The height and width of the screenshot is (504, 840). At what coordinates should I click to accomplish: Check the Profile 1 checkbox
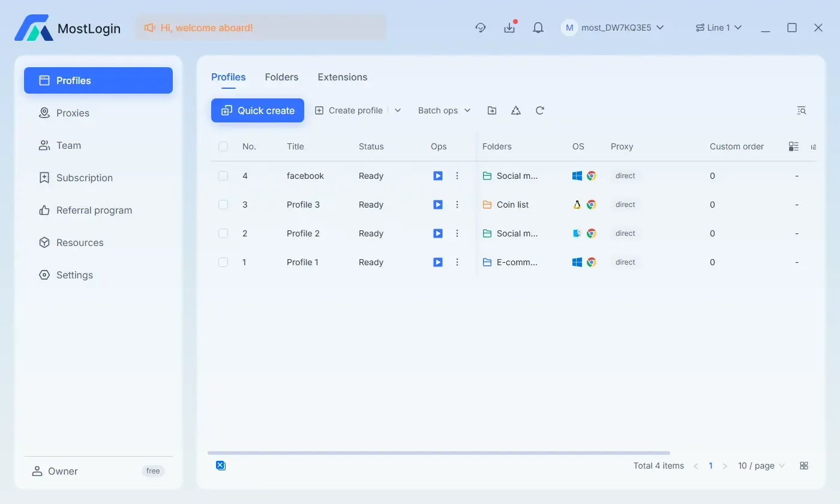pos(223,262)
